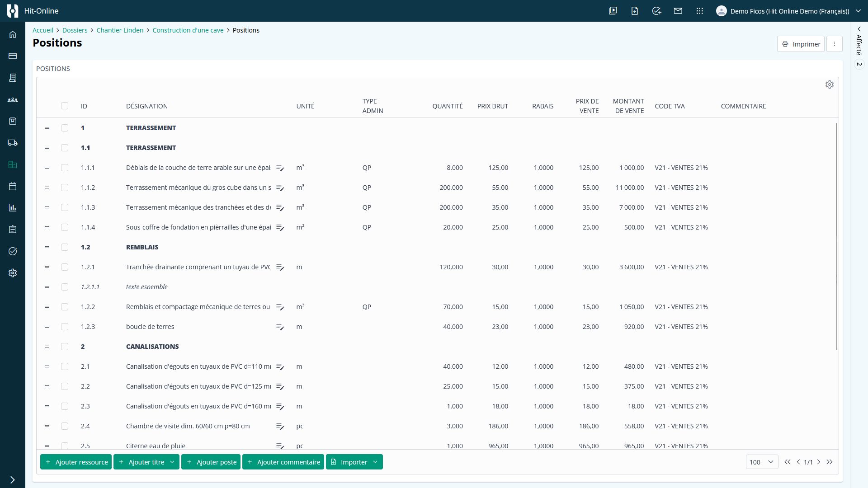Navigate to Construction d'une cave breadcrumb
The width and height of the screenshot is (868, 488).
pyautogui.click(x=188, y=30)
